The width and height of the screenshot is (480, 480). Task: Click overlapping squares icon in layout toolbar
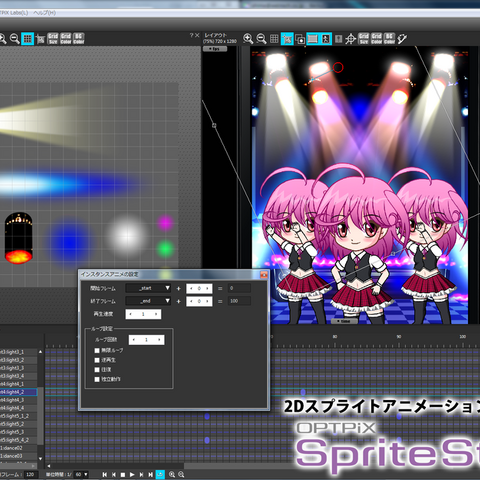300,39
